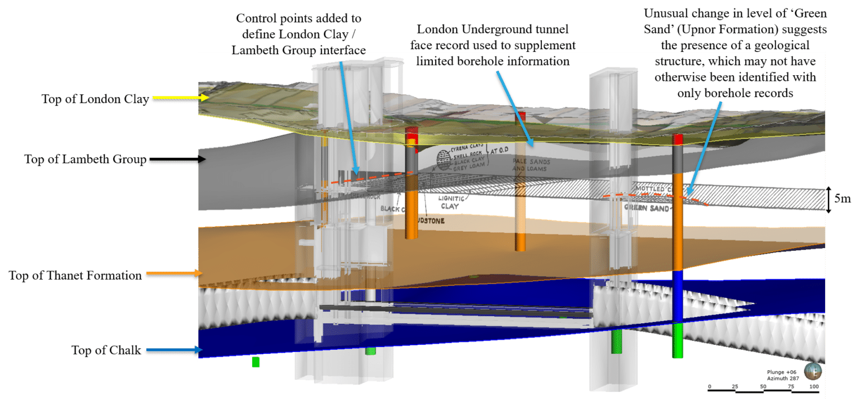This screenshot has width=868, height=399.
Task: Click the black arrow beside Top of Lambeth Group
Action: (x=175, y=160)
